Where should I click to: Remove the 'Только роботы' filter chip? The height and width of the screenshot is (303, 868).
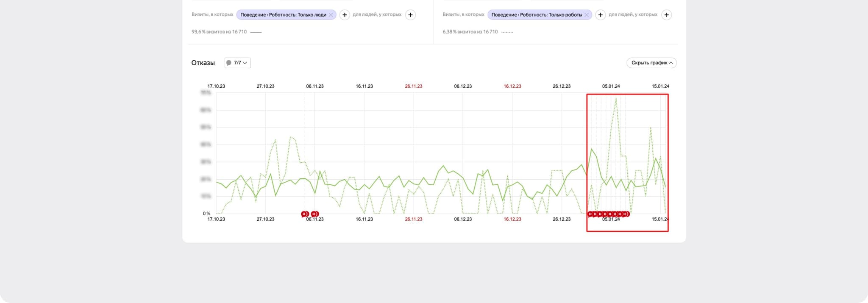click(x=587, y=15)
